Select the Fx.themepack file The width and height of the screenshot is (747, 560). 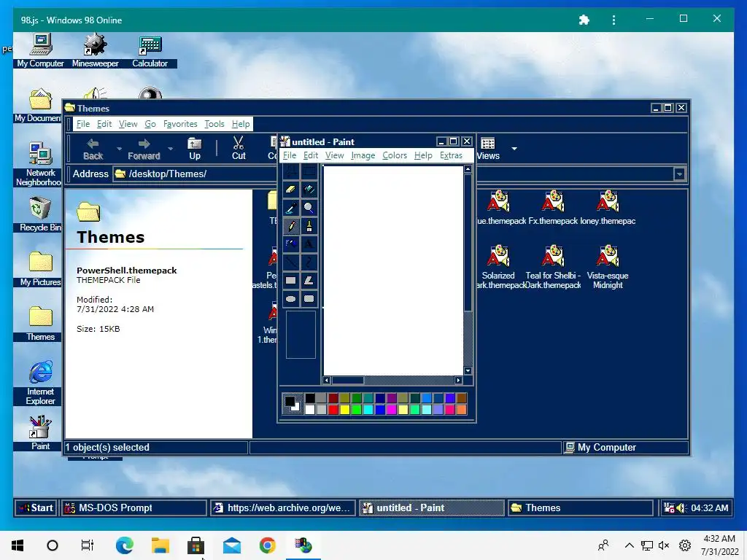click(553, 208)
